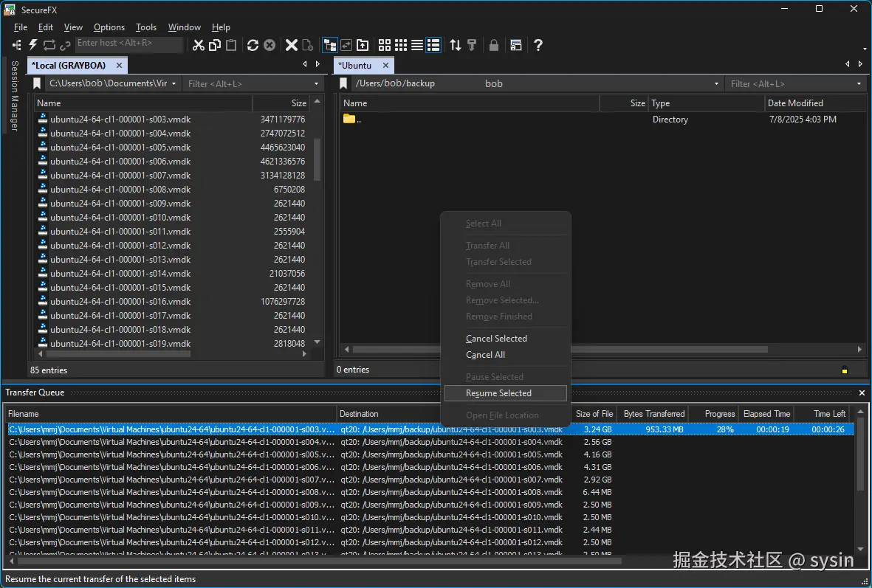The height and width of the screenshot is (588, 872).
Task: Open the Tools menu
Action: tap(146, 27)
